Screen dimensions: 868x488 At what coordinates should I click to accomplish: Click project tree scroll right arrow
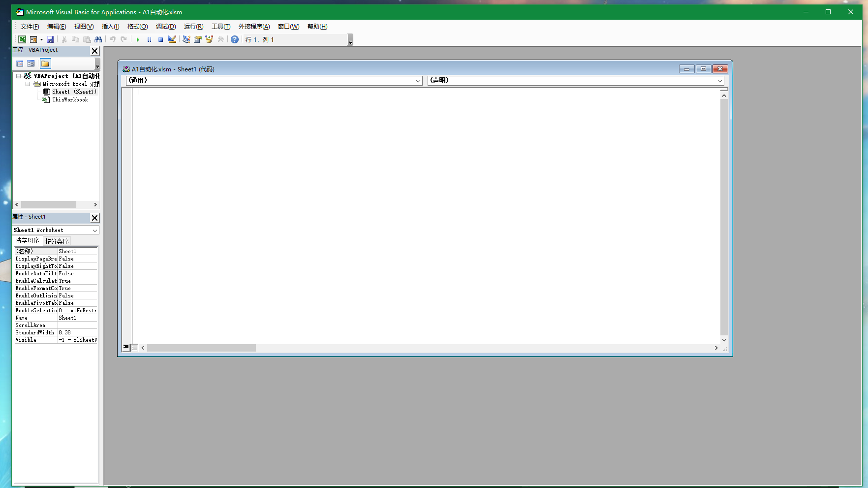pos(95,204)
